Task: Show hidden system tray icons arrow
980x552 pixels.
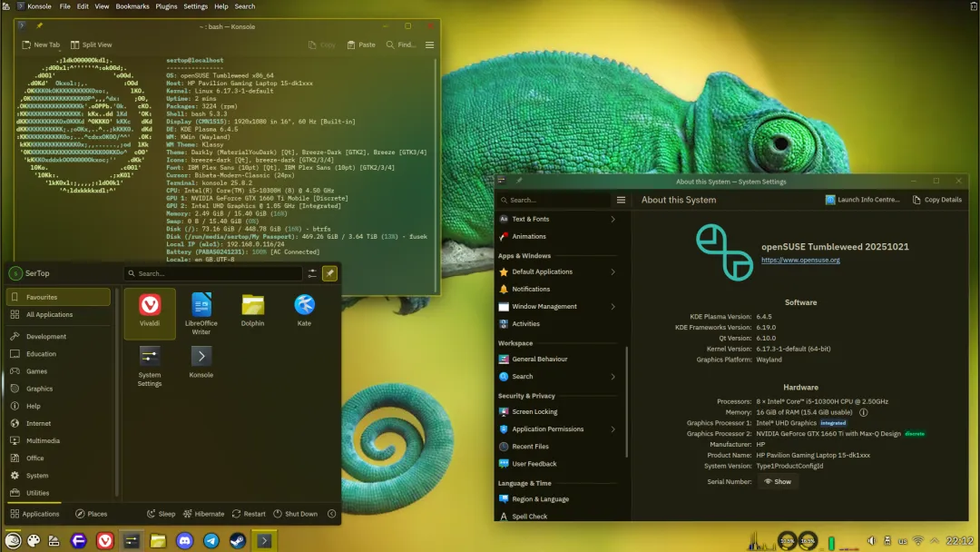Action: tap(935, 541)
